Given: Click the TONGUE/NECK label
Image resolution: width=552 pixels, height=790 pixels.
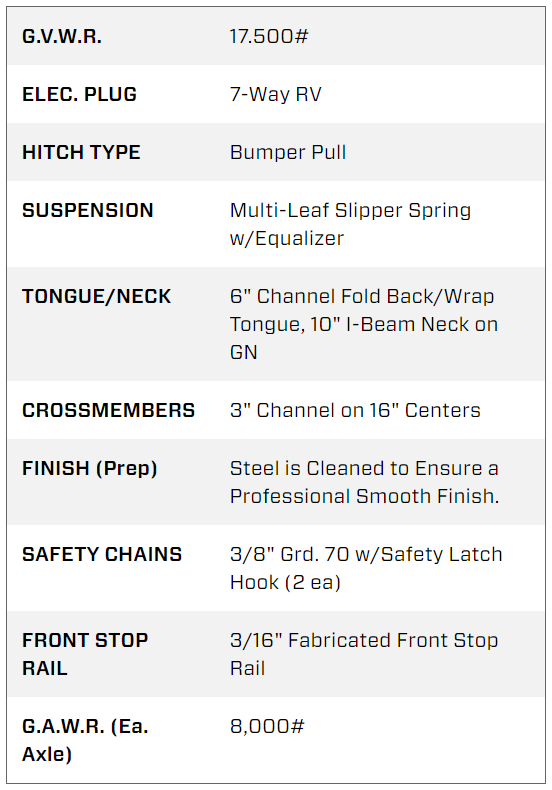Looking at the screenshot, I should tap(97, 296).
